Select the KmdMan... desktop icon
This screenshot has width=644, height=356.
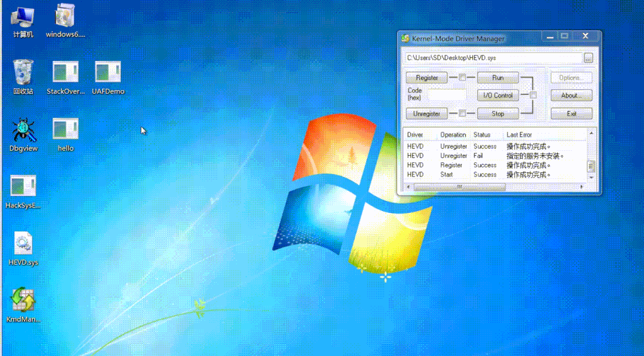click(23, 305)
